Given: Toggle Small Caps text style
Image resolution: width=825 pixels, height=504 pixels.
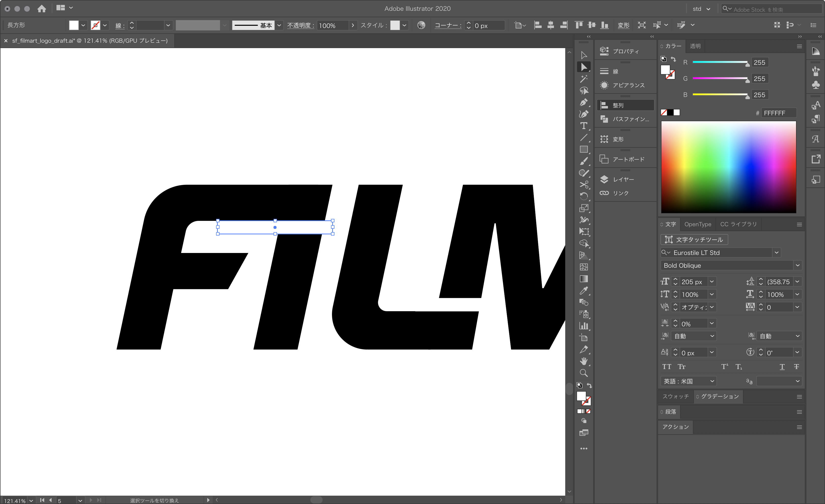Looking at the screenshot, I should (681, 367).
